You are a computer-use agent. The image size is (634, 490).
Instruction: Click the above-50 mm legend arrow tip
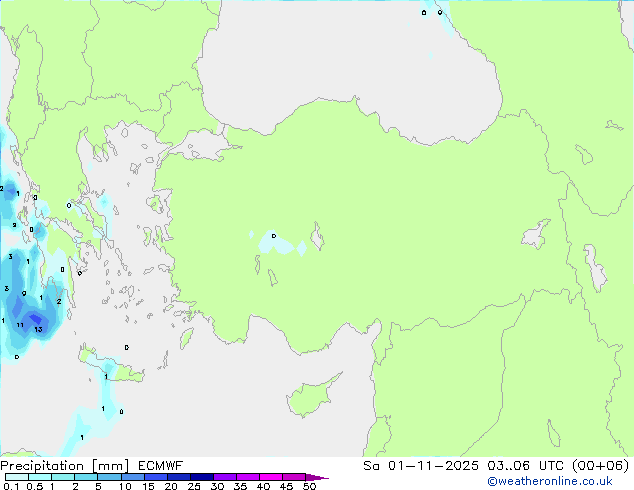(317, 477)
